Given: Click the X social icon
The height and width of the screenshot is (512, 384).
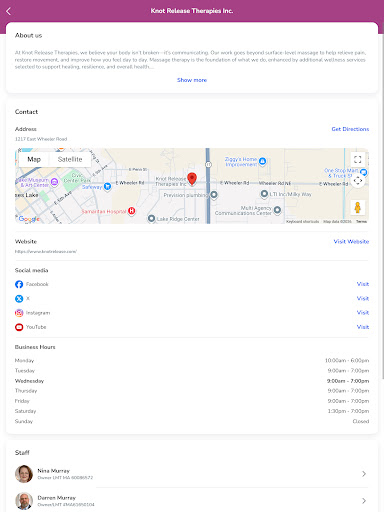Looking at the screenshot, I should click(19, 299).
